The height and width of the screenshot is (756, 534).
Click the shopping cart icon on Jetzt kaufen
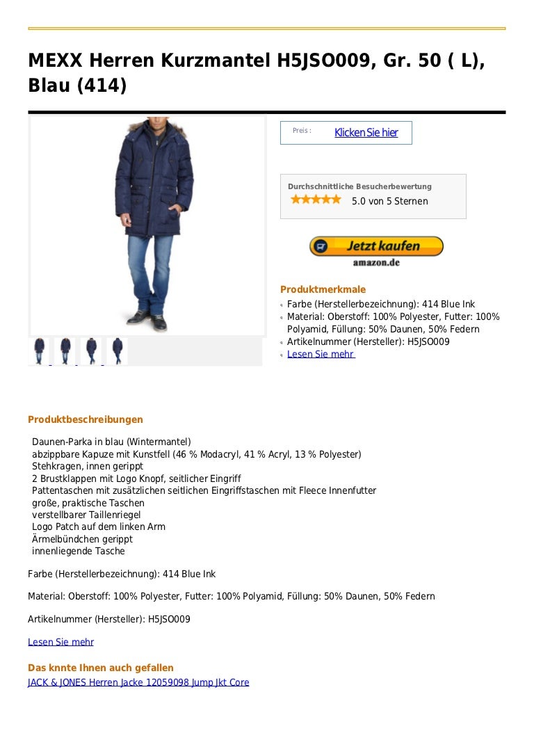tap(321, 246)
